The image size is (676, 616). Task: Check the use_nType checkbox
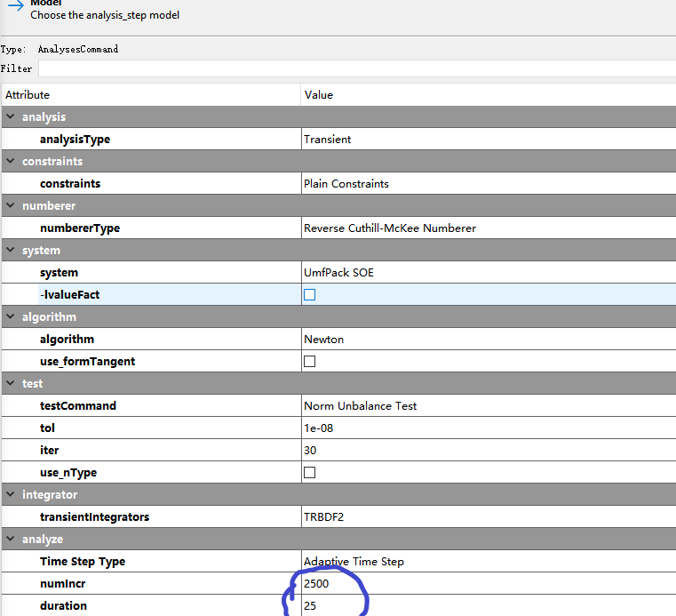[x=309, y=472]
